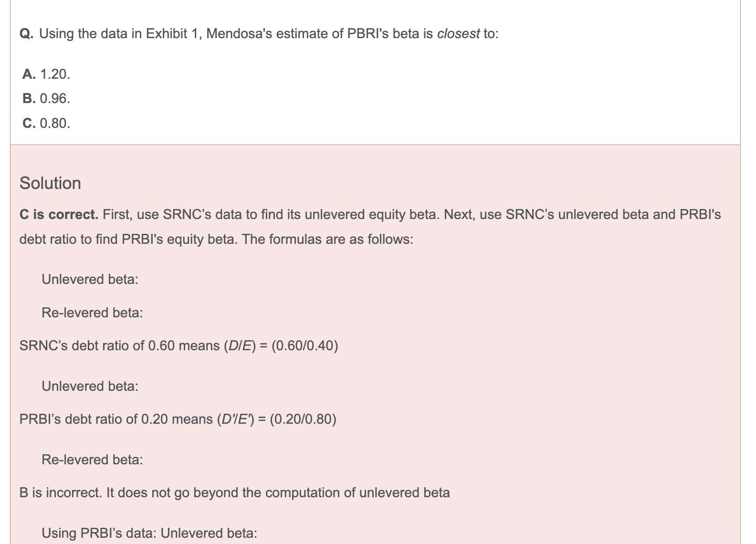This screenshot has height=544, width=756.
Task: Select answer option A. 1.20
Action: coord(46,74)
